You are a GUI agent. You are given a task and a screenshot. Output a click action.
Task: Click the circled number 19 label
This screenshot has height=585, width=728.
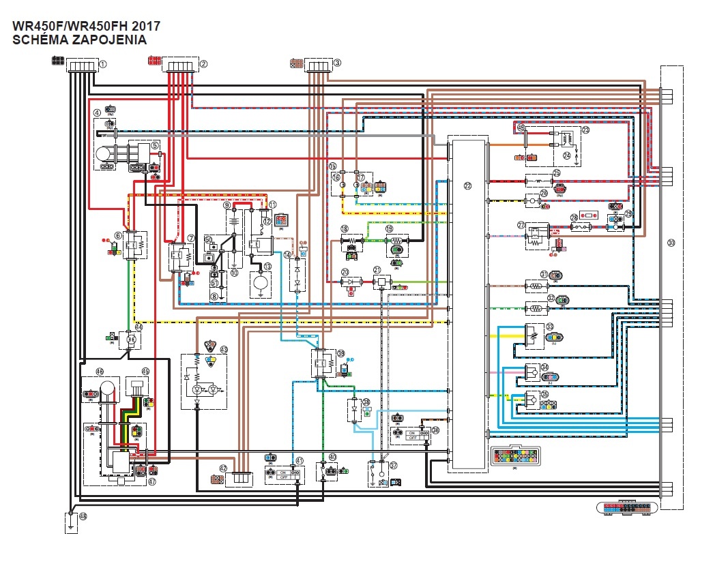[389, 228]
